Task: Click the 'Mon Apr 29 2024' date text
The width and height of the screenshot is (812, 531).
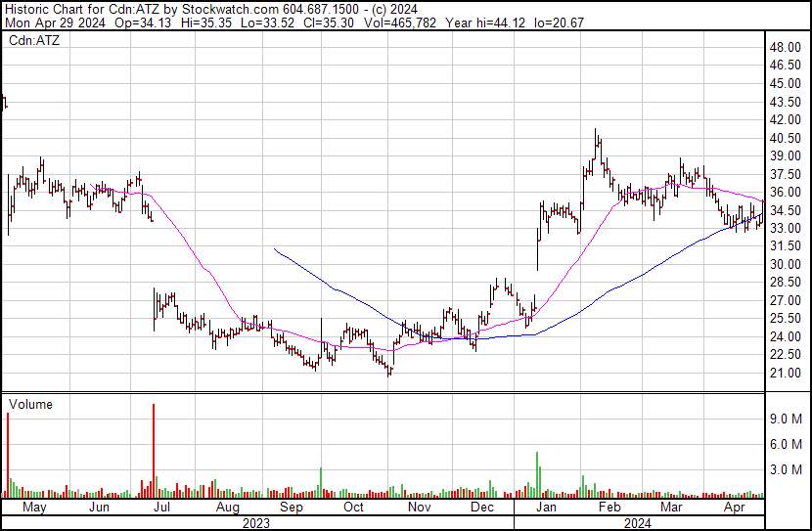Action: tap(55, 22)
